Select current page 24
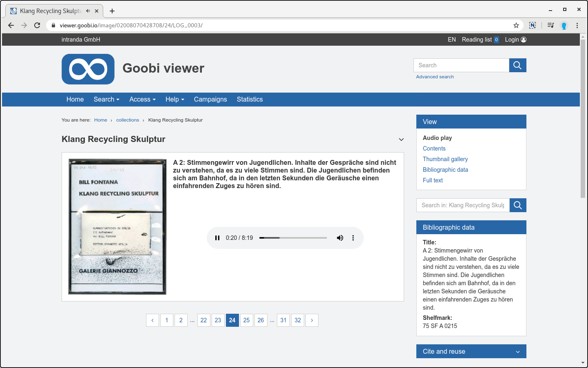 tap(232, 320)
